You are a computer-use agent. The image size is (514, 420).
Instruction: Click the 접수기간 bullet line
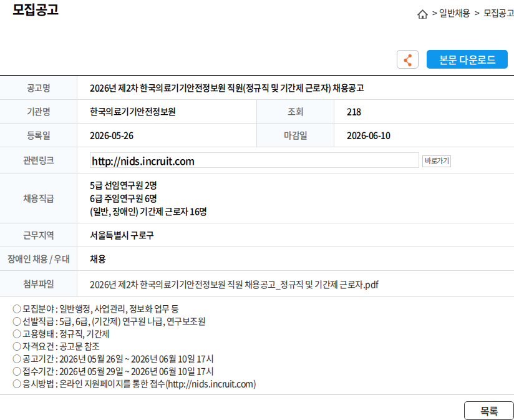113,371
